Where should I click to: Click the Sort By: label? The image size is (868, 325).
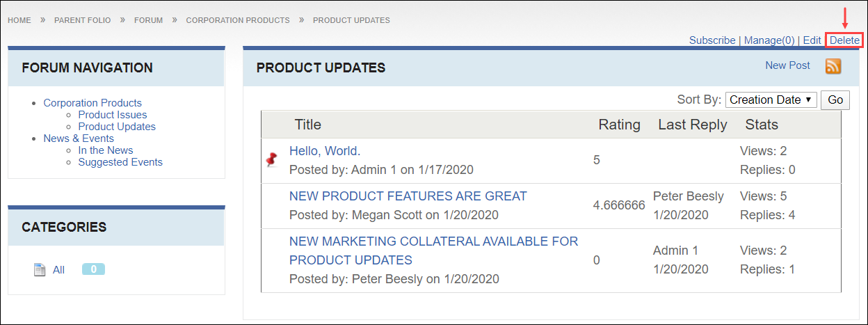[x=699, y=100]
